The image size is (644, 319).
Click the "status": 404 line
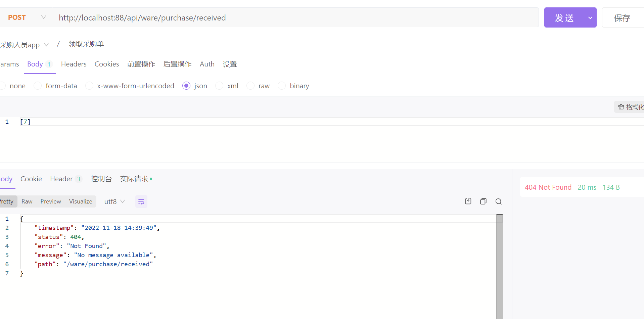click(59, 237)
